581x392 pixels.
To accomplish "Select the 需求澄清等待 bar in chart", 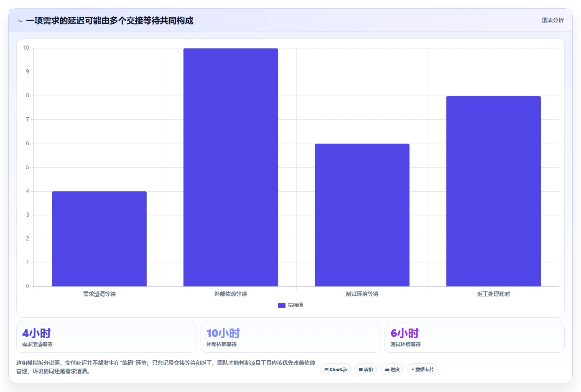I will tap(99, 239).
